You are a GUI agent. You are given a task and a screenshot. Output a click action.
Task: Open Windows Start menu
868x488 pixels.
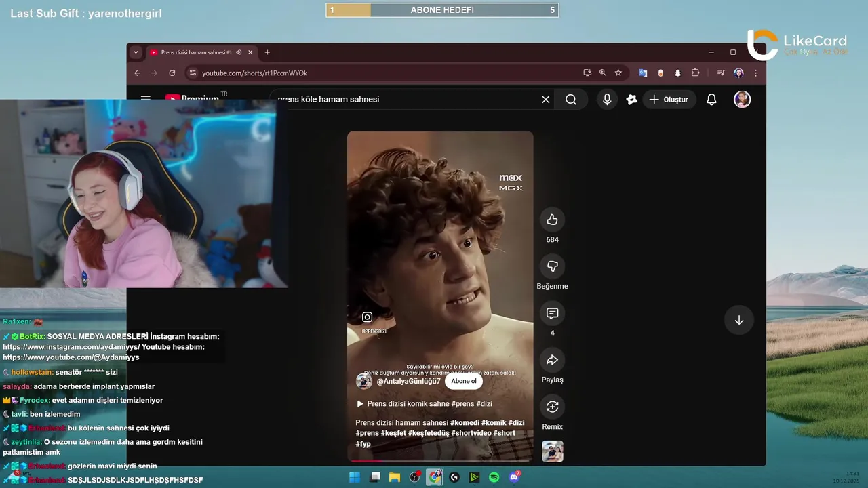coord(355,477)
